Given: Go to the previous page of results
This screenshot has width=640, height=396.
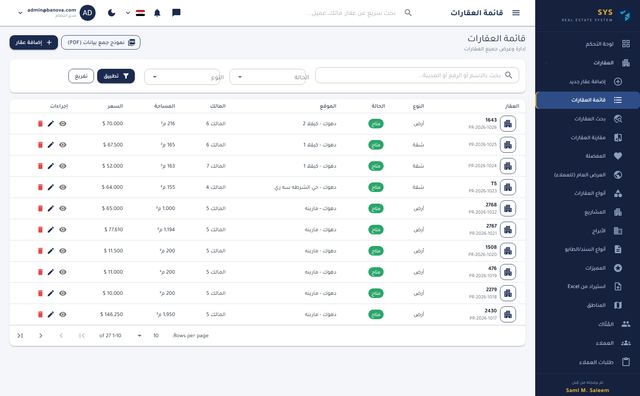Looking at the screenshot, I should pyautogui.click(x=61, y=336).
